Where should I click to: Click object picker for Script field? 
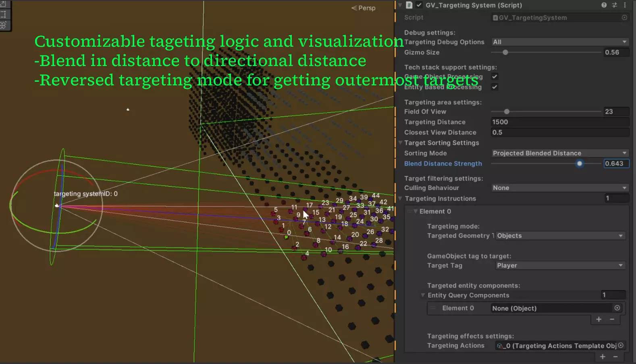click(x=624, y=17)
